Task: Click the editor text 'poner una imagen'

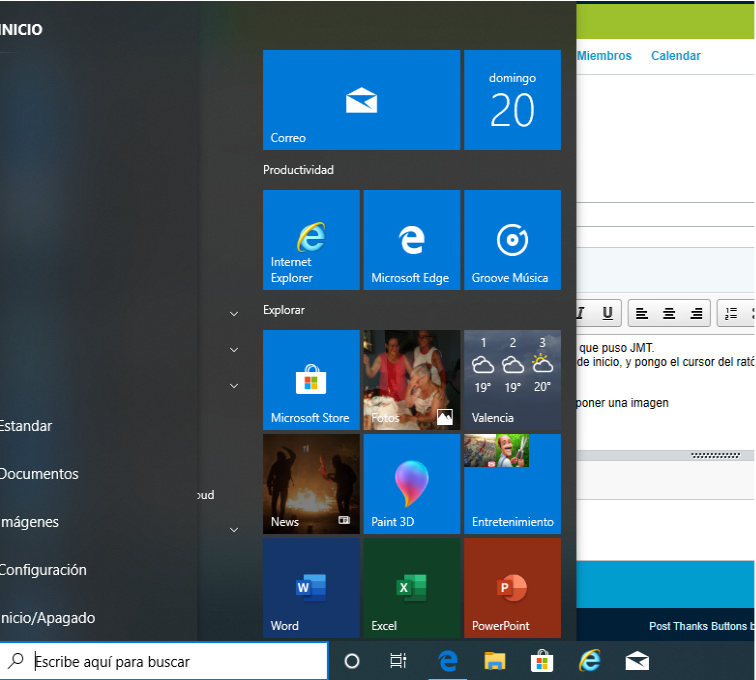Action: click(x=622, y=403)
